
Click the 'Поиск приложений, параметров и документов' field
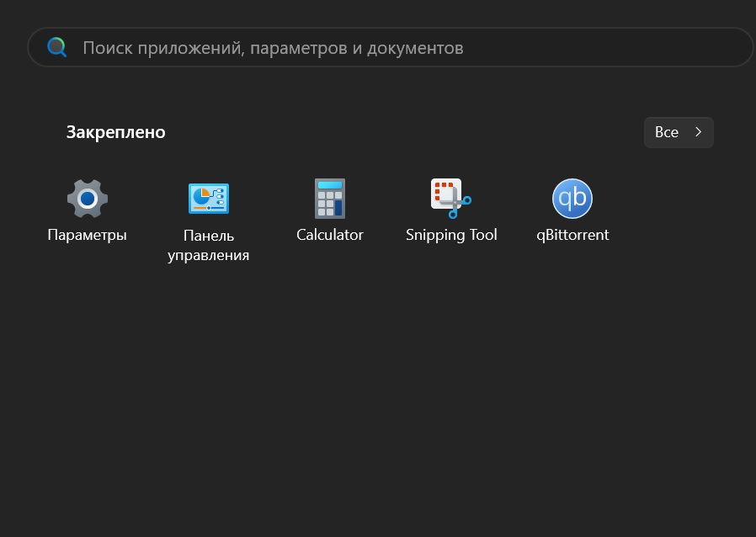[390, 47]
